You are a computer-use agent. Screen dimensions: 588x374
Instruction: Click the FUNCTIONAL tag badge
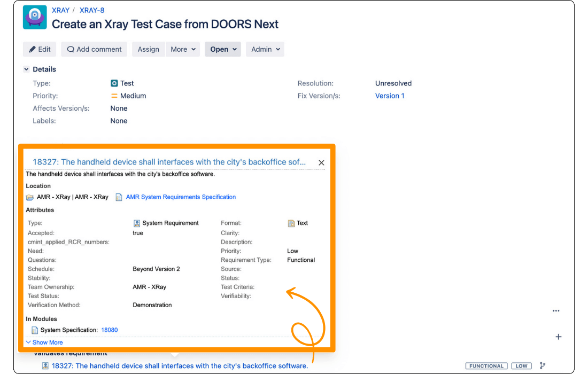(x=486, y=366)
